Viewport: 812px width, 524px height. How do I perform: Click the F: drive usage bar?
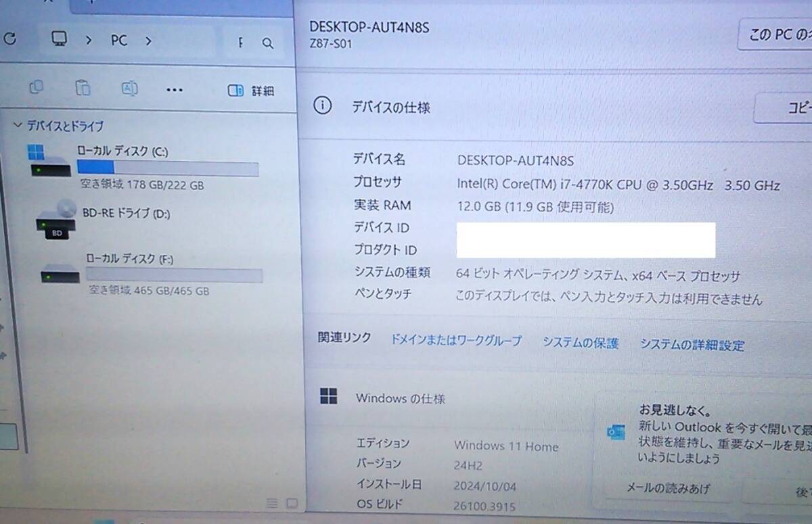coord(175,275)
